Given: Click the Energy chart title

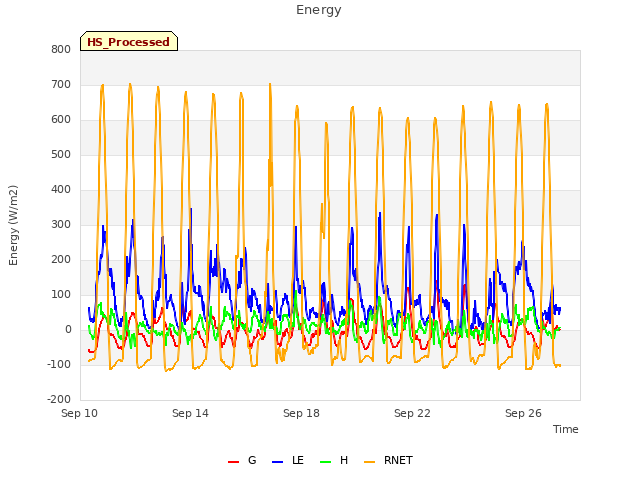Looking at the screenshot, I should 319,10.
